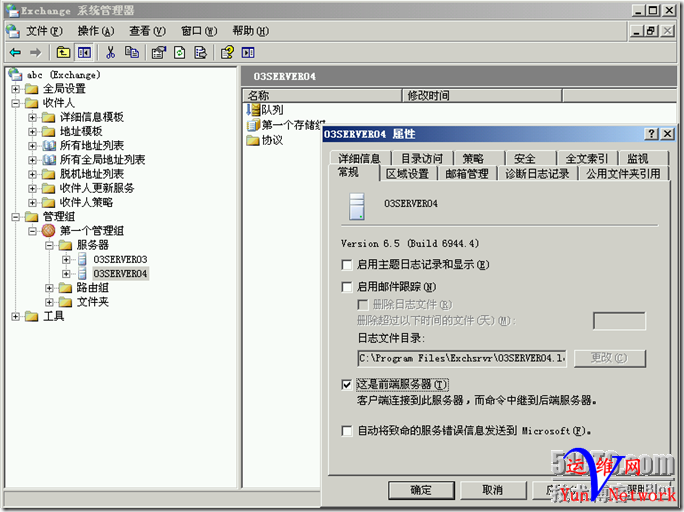The width and height of the screenshot is (684, 512).
Task: Click the 所有地址列表 book icon
Action: [x=49, y=145]
